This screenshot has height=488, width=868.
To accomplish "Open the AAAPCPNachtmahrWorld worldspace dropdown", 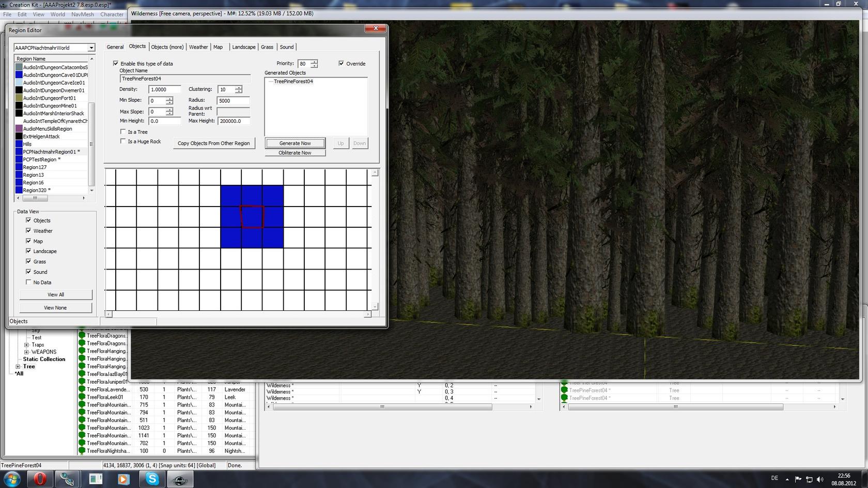I will point(91,48).
